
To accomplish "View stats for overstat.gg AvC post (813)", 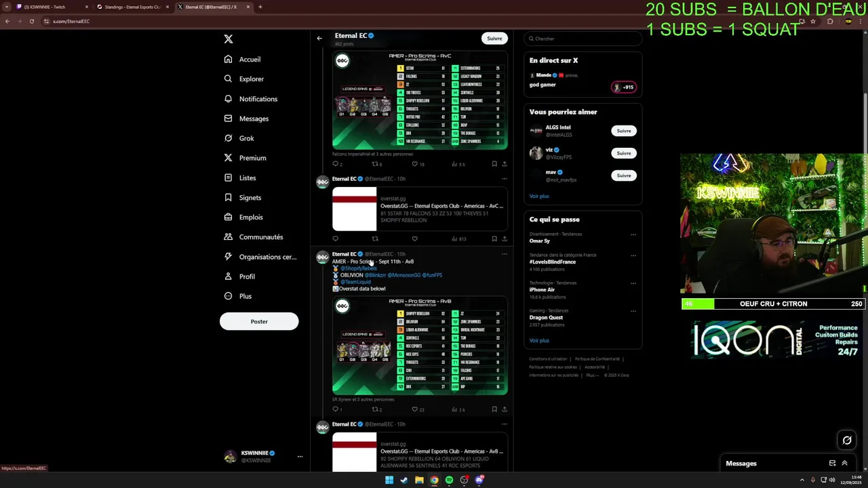I will coord(459,239).
